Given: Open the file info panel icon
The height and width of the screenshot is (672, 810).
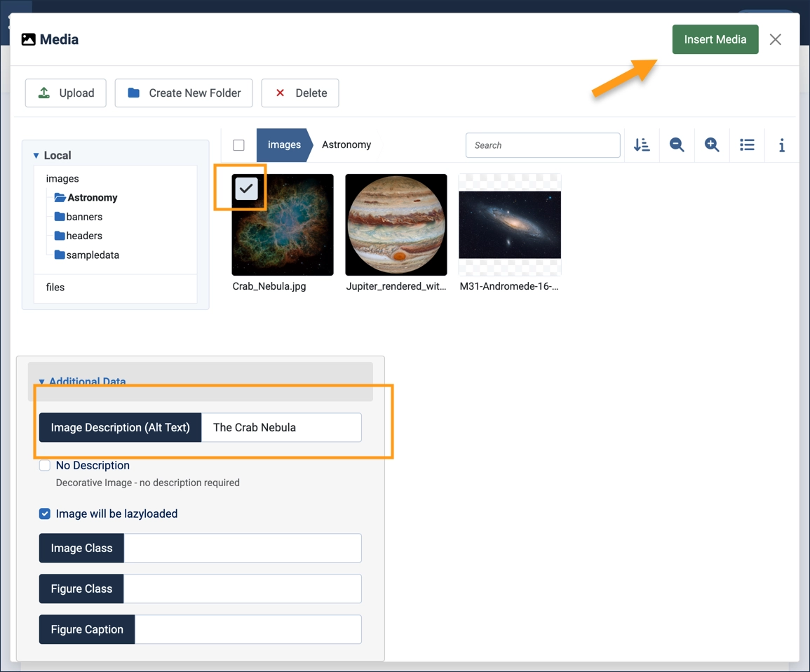Looking at the screenshot, I should 781,145.
